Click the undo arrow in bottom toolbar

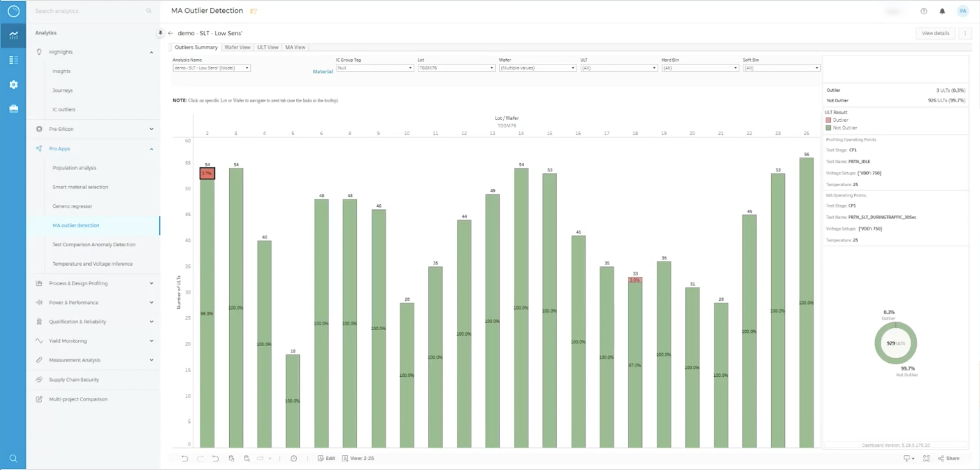coord(185,458)
